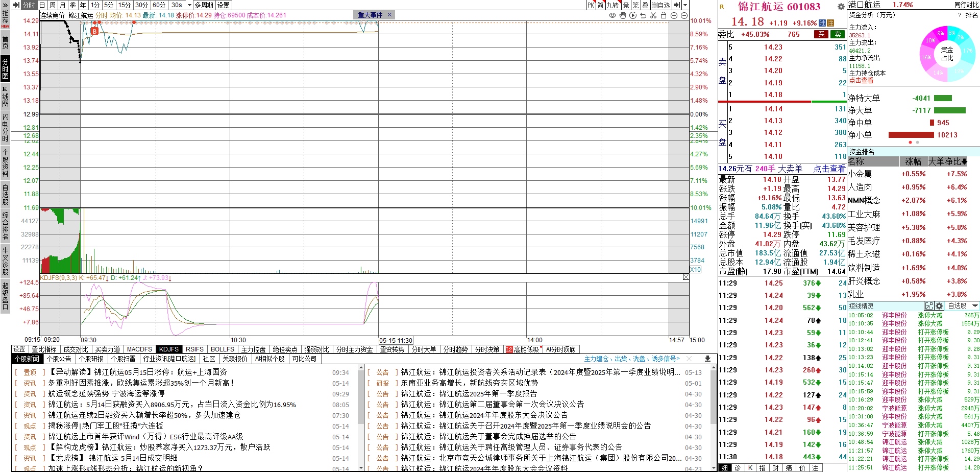Click the PK compare button
The height and width of the screenshot is (472, 980).
(x=591, y=5)
